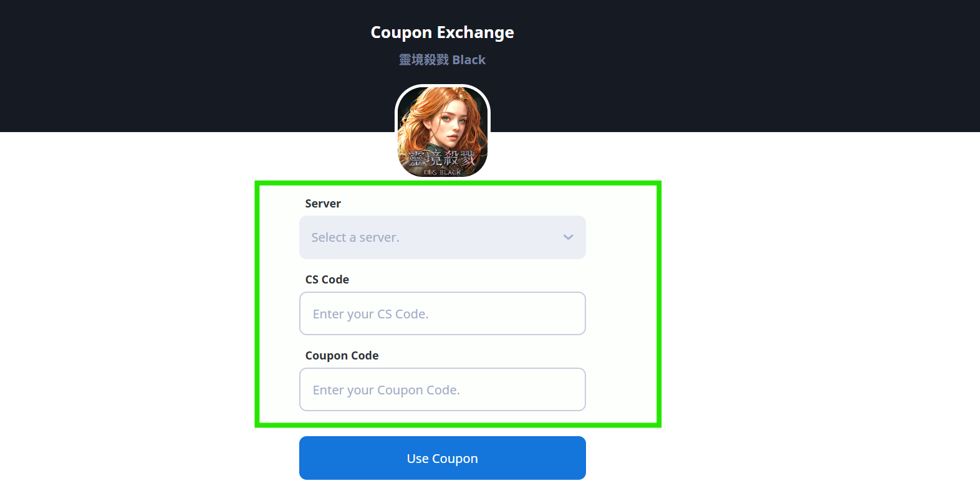Click the word "Black" under the heading
980x486 pixels.
coord(469,60)
